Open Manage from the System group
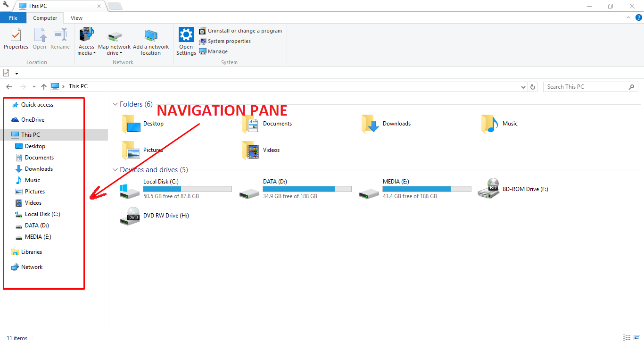The image size is (644, 343). (213, 51)
